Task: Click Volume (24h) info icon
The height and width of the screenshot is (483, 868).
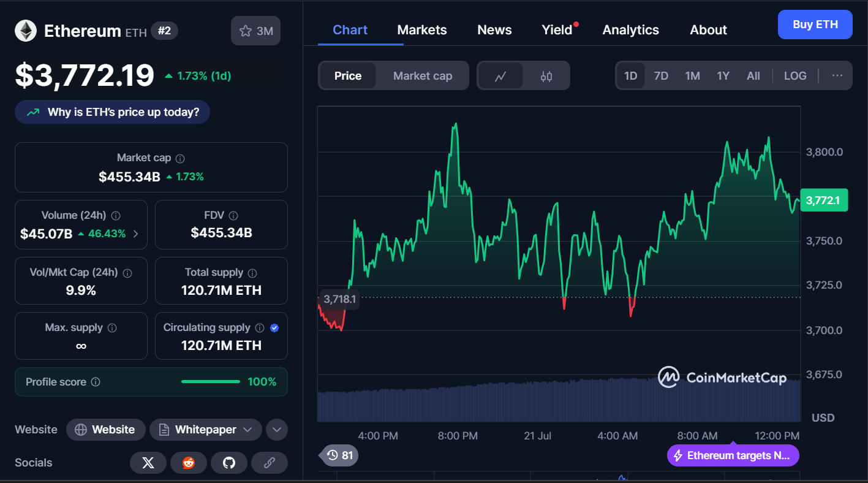Action: tap(116, 216)
